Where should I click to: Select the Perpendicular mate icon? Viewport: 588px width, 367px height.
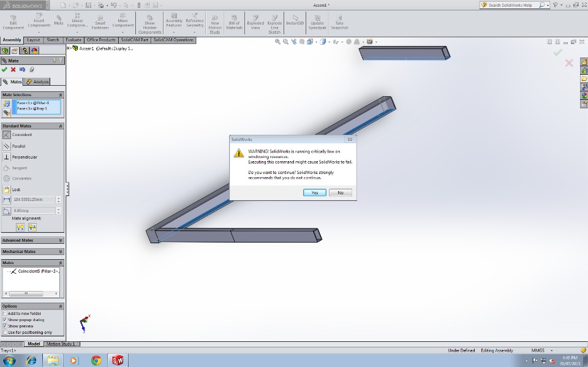pyautogui.click(x=6, y=157)
